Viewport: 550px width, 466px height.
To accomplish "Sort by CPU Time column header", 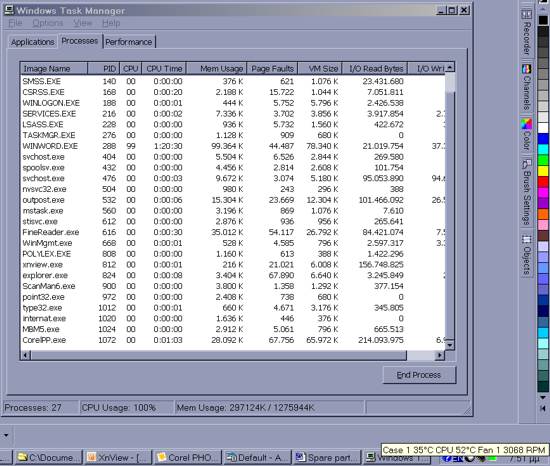I will (164, 69).
